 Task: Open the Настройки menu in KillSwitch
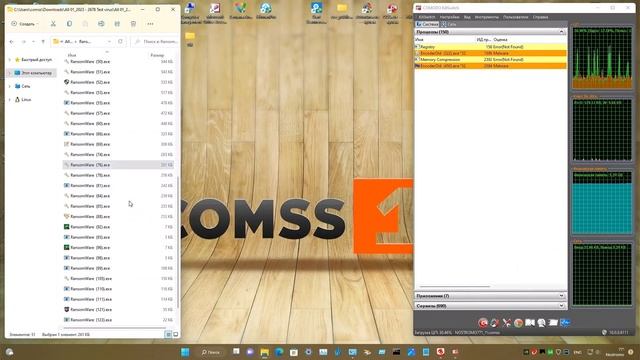coord(449,17)
